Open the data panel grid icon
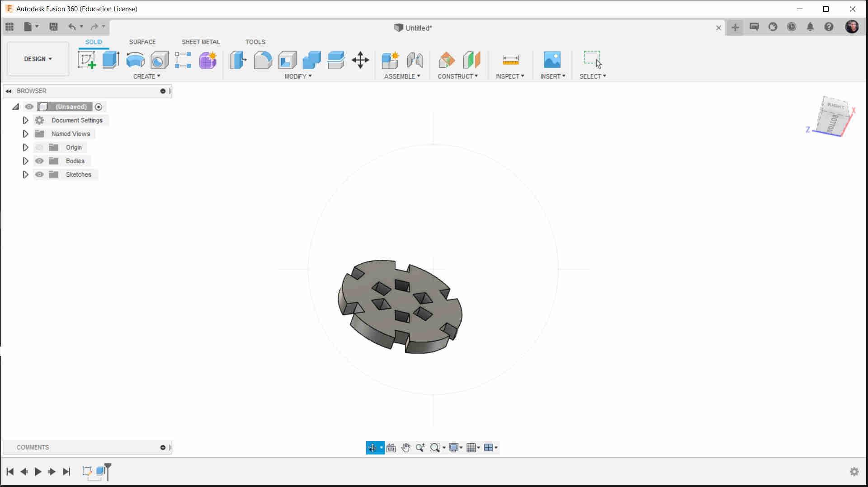Viewport: 868px width, 487px height. click(x=9, y=27)
